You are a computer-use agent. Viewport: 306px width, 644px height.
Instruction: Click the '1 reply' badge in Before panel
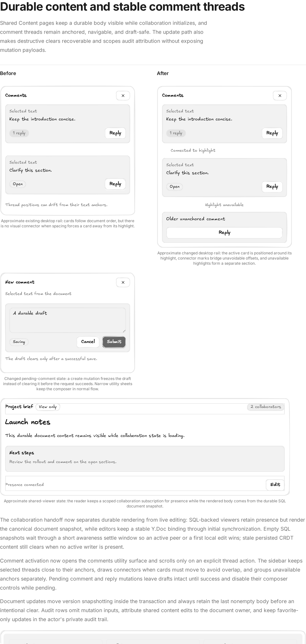tap(19, 133)
